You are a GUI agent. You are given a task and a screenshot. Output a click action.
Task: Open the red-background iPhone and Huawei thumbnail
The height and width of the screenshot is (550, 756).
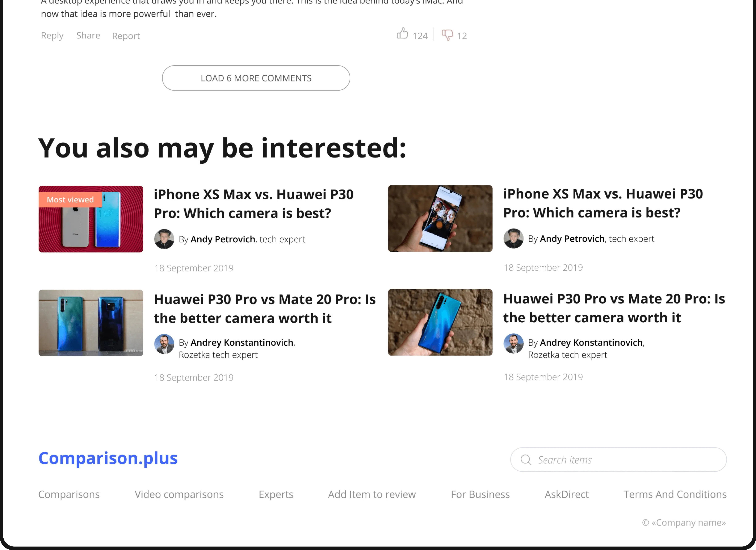91,230
